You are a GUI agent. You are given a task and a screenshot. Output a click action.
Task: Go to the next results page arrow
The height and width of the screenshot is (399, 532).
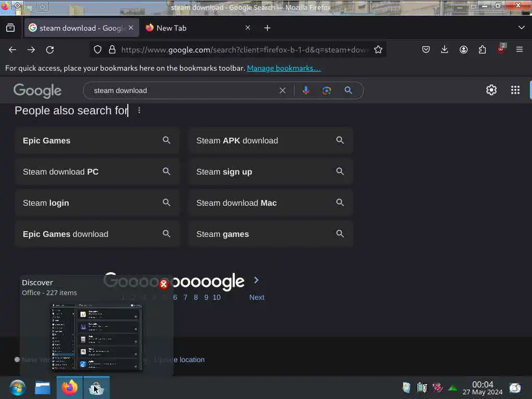[256, 280]
